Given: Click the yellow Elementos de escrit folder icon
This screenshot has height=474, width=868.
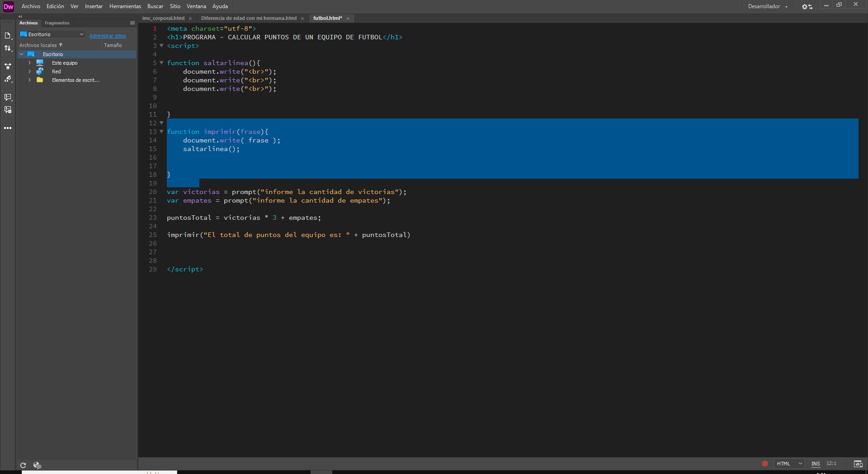Looking at the screenshot, I should click(40, 80).
